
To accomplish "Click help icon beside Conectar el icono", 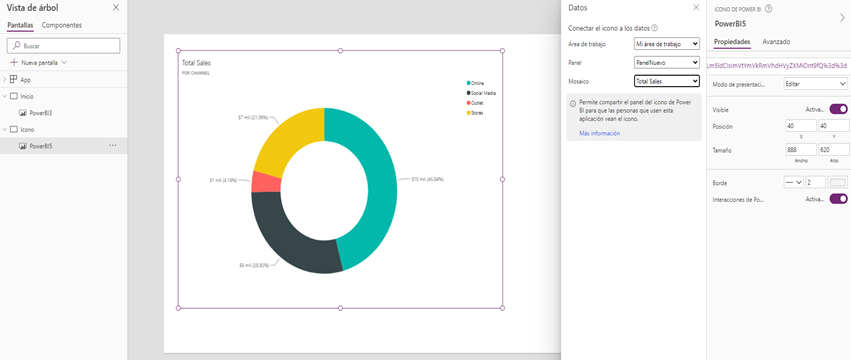I will coord(655,28).
